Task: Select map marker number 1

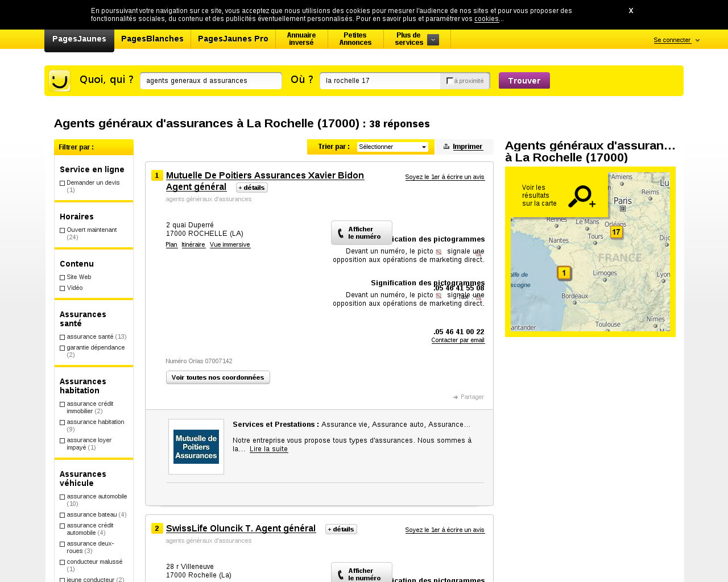Action: coord(564,273)
